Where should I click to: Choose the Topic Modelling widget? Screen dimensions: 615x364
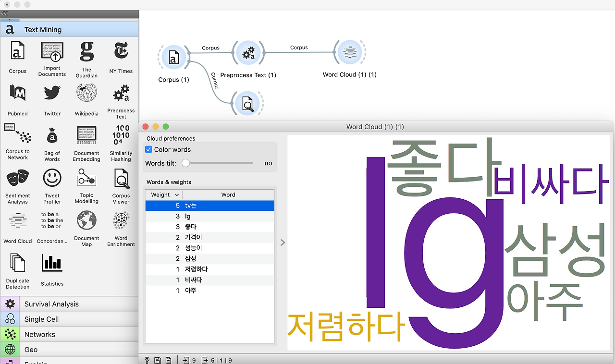pos(86,186)
